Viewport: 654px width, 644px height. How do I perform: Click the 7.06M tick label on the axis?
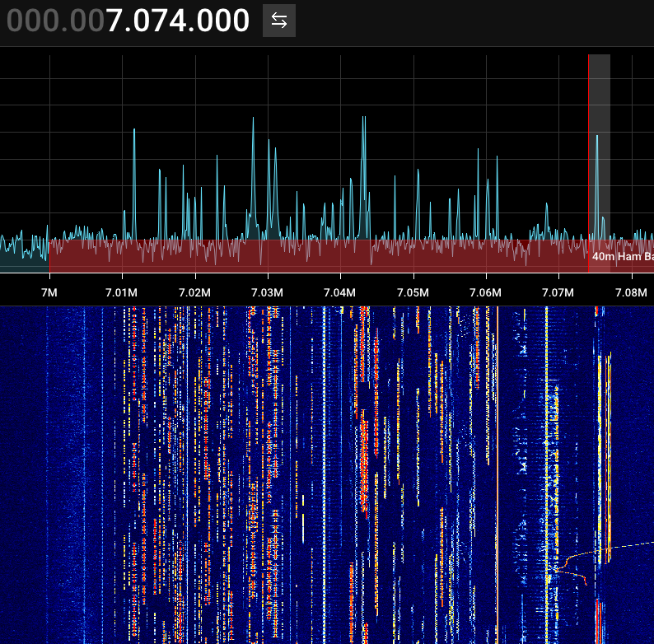(485, 292)
